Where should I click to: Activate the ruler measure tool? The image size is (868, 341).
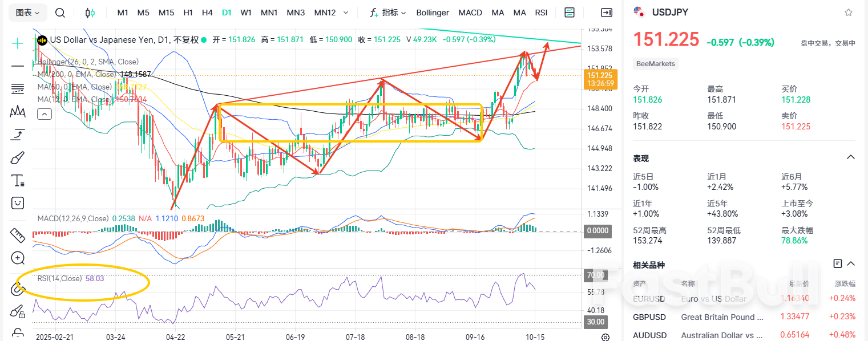tap(18, 234)
